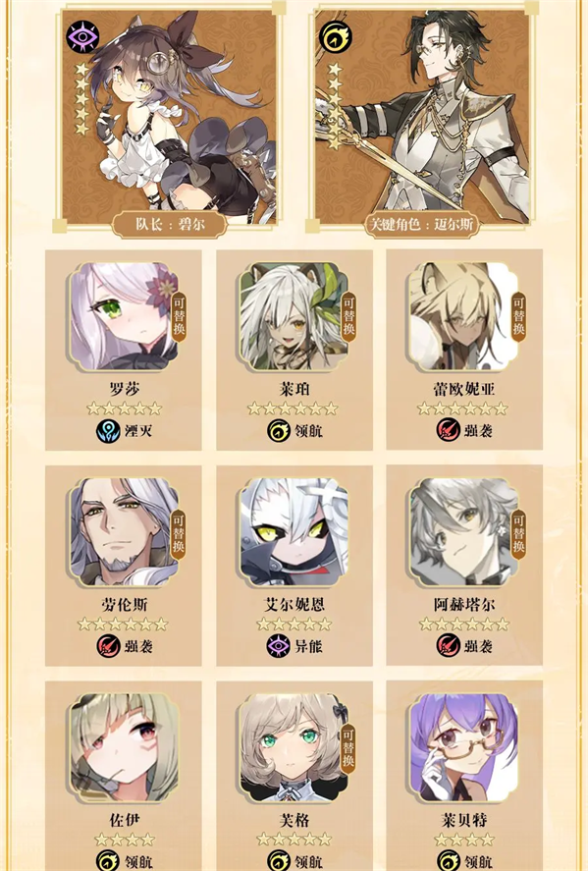This screenshot has height=871, width=588.
Task: Click the 可替换 tag on 罗莎's portrait
Action: click(179, 316)
